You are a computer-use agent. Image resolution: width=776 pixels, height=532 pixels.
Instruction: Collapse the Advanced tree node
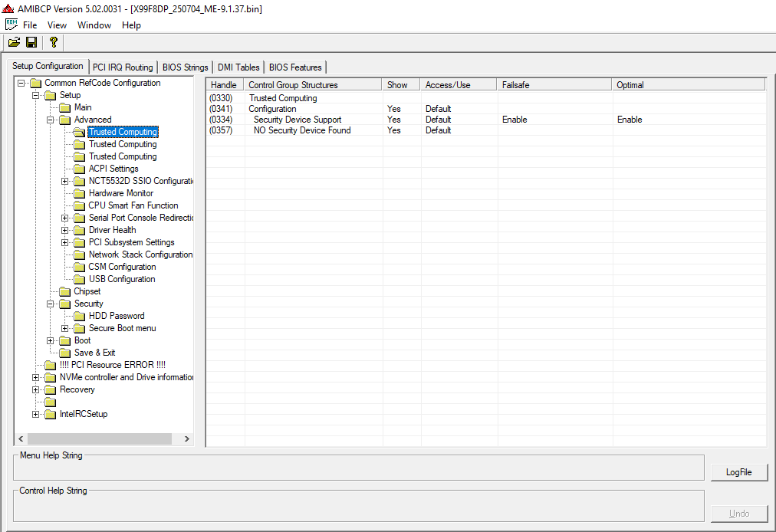click(50, 120)
